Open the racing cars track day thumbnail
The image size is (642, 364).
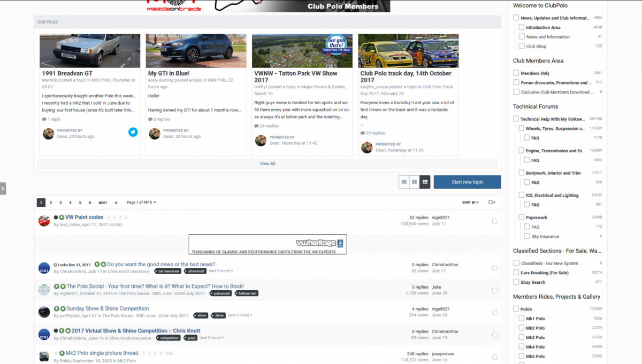click(x=408, y=51)
